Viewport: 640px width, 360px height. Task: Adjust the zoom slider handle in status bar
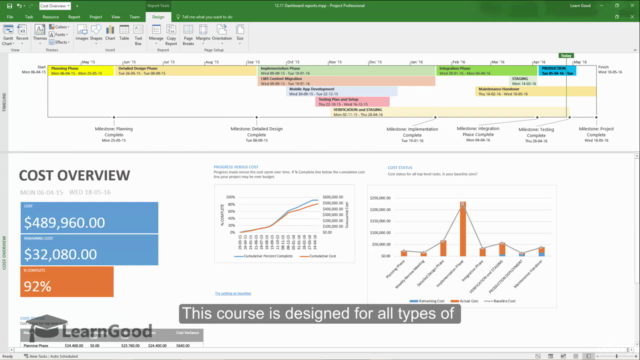coord(617,356)
